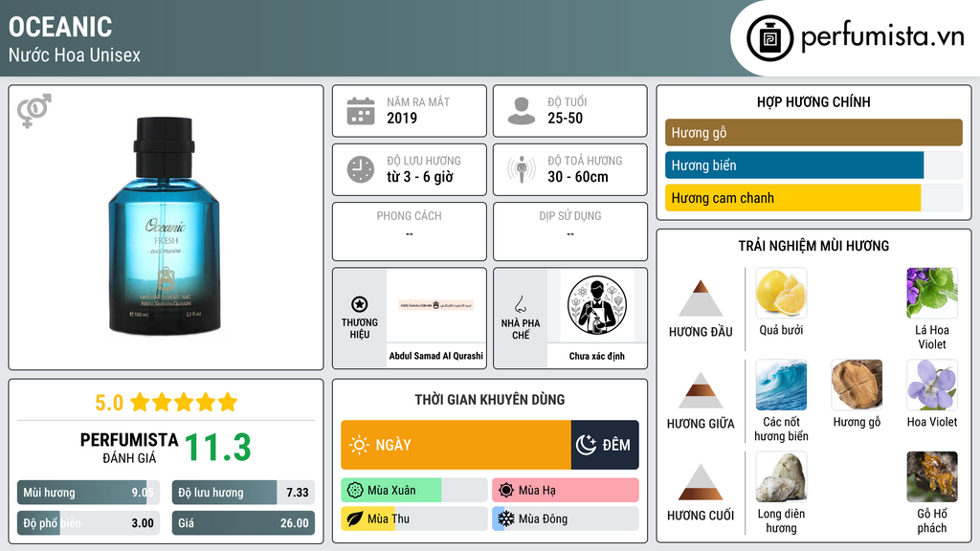Viewport: 980px width, 551px height.
Task: Open the Long diên hương note image
Action: pyautogui.click(x=781, y=477)
